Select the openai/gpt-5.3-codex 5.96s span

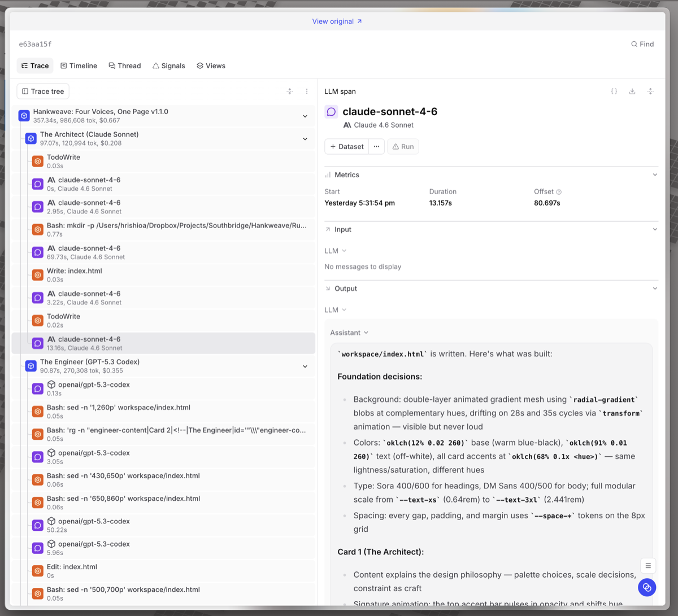click(x=164, y=548)
